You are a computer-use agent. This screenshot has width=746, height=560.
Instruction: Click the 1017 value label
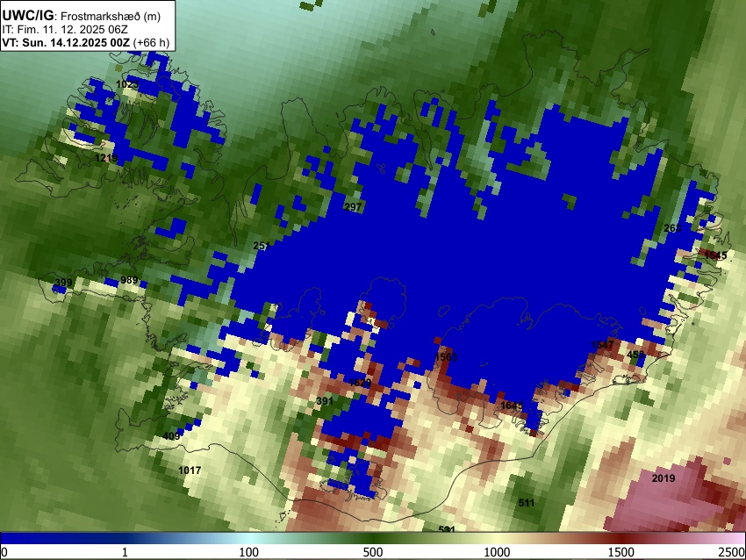[x=190, y=470]
